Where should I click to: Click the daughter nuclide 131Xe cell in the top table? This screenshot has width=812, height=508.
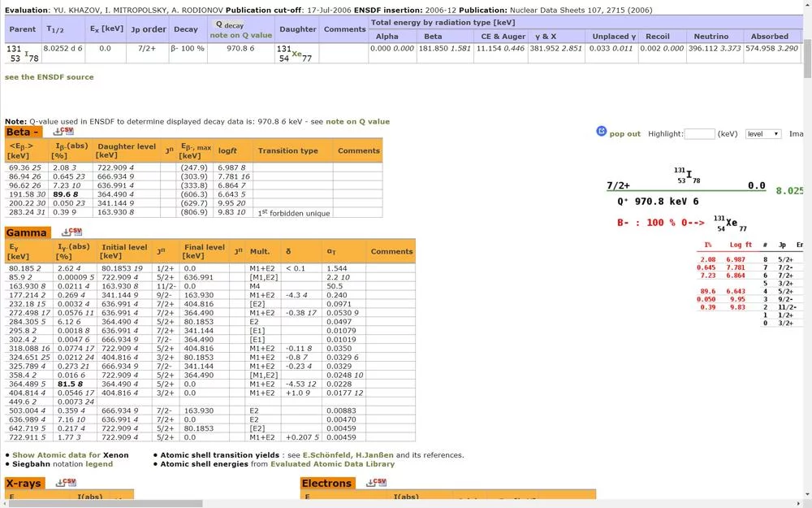297,54
